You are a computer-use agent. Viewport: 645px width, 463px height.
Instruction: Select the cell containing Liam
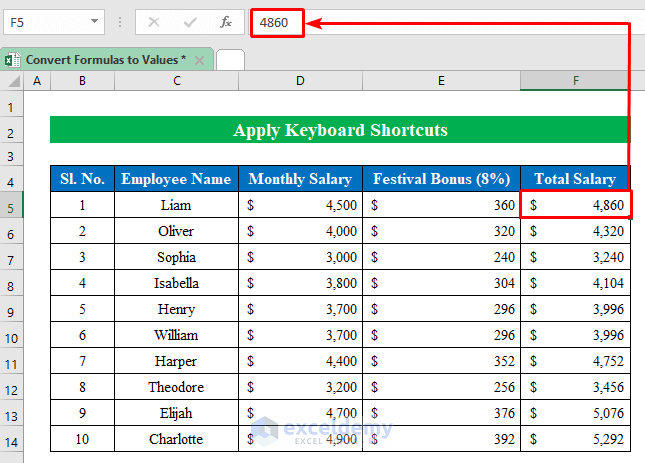[x=176, y=205]
